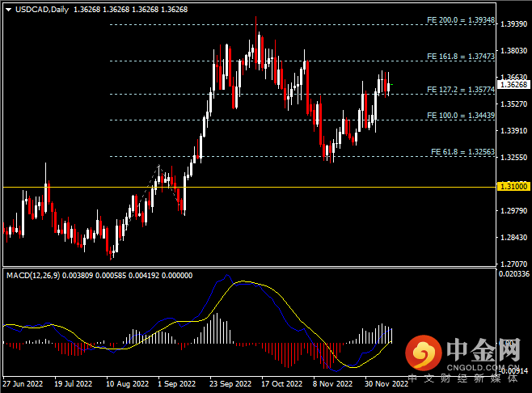Click the triangle icon beside USDCAD,Daily

coord(9,9)
